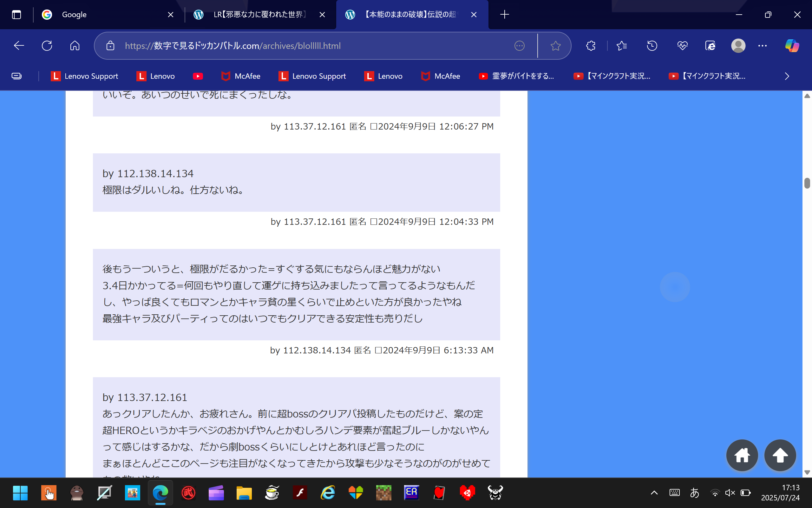Click the address bar ellipsis icon
The width and height of the screenshot is (812, 508).
[x=520, y=46]
